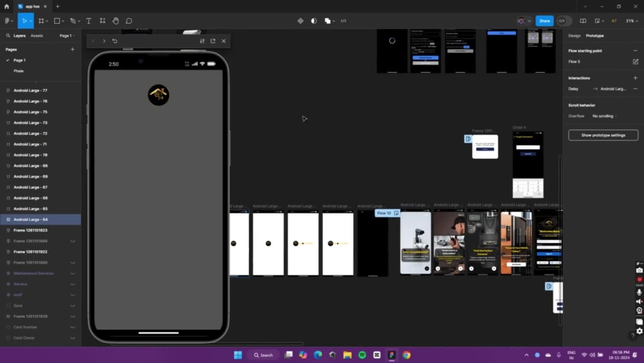Click the Present prototype play icon

coord(597,21)
